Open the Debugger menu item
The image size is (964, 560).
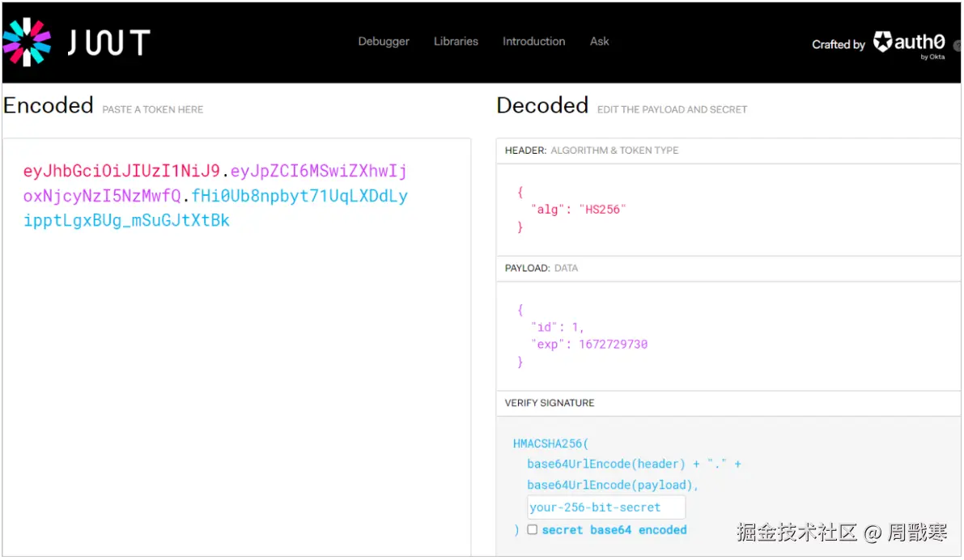tap(384, 41)
